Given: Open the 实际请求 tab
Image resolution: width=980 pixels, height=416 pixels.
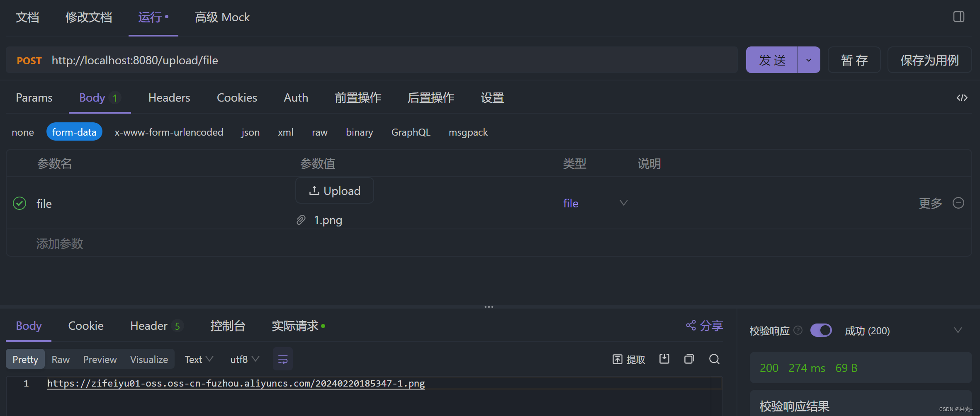Looking at the screenshot, I should pos(298,326).
